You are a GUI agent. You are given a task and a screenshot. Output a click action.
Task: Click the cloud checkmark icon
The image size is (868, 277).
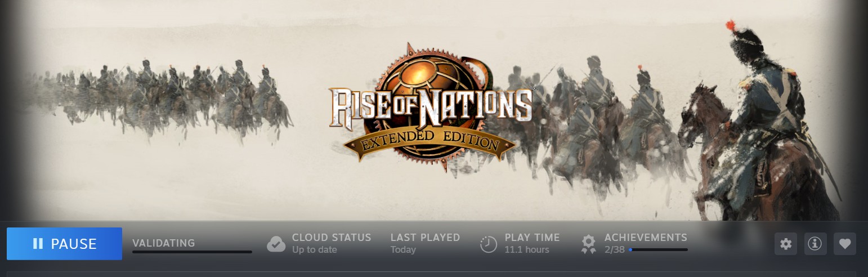tap(276, 244)
